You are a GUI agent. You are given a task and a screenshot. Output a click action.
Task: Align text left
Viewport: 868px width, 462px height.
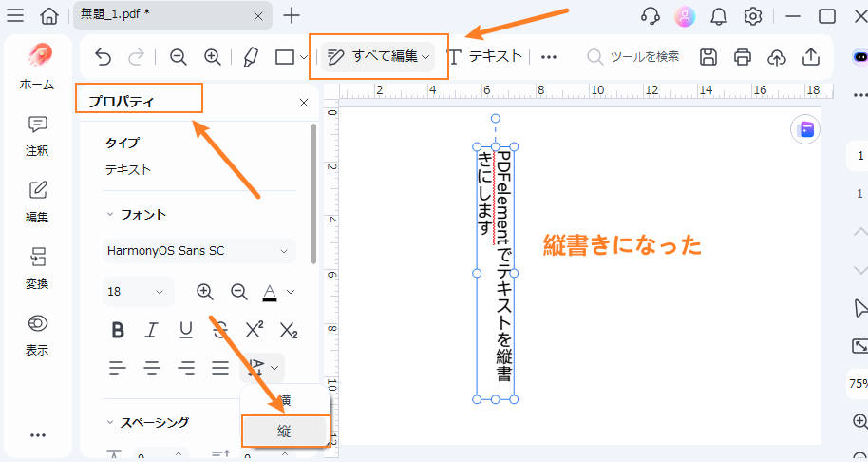coord(118,367)
